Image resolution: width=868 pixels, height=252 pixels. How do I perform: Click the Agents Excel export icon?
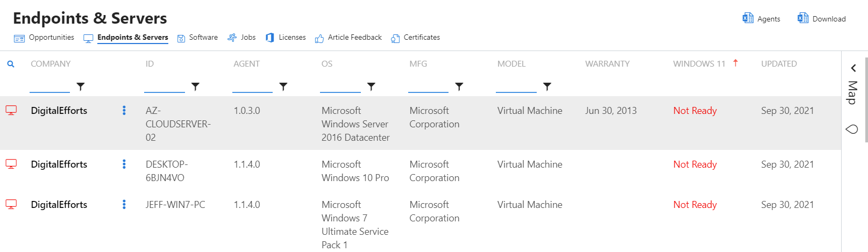(748, 18)
